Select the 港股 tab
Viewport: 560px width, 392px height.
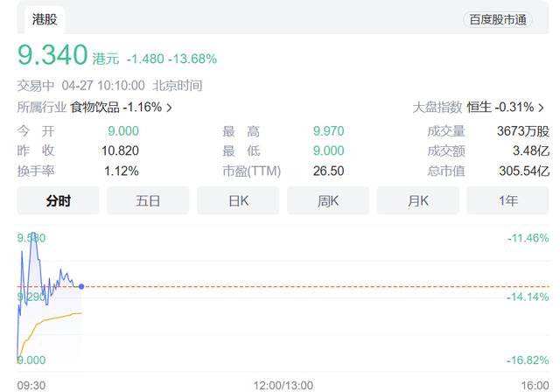pos(45,19)
